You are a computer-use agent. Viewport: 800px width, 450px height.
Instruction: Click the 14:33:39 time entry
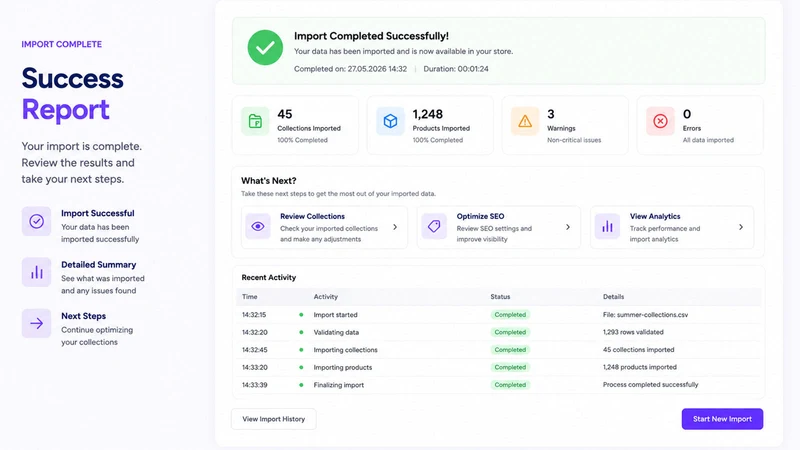255,385
